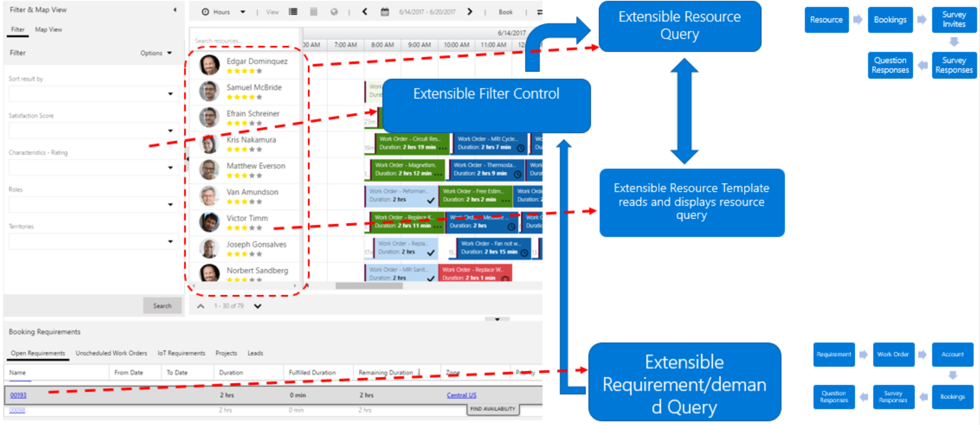The width and height of the screenshot is (980, 425).
Task: Click the Search resources input field
Action: [242, 41]
